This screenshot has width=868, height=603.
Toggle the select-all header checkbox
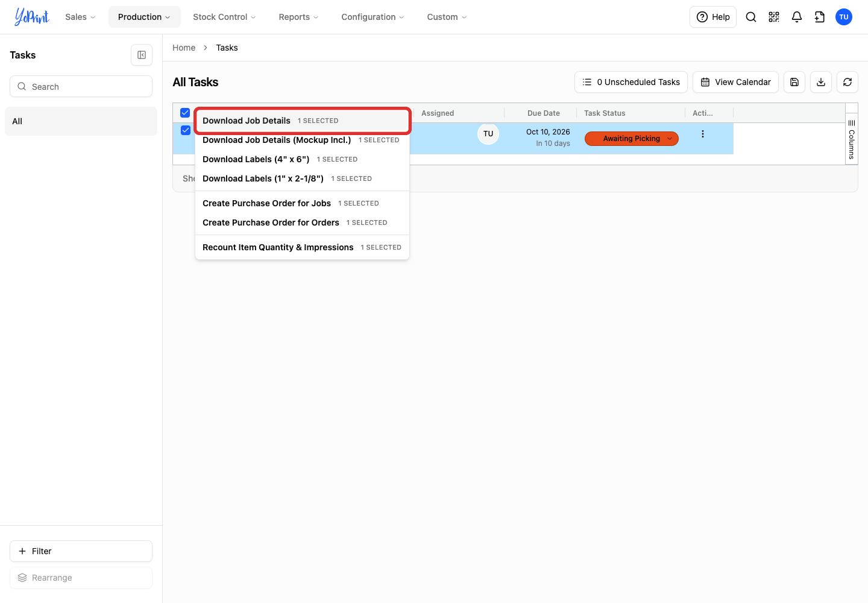[185, 113]
